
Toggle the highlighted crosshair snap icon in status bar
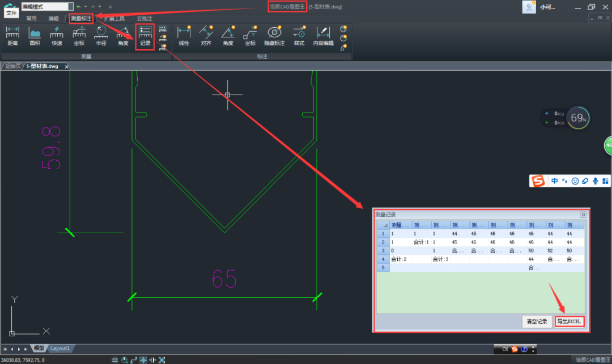[143, 359]
